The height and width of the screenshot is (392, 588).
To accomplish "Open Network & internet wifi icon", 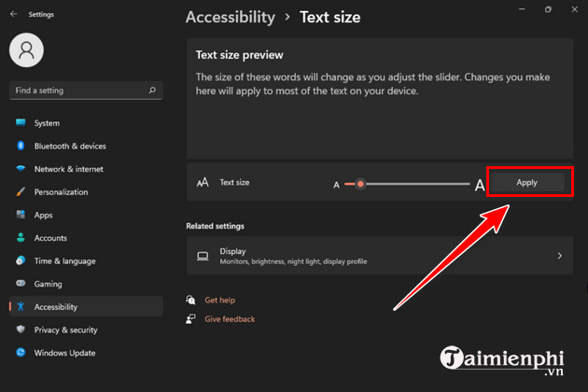I will (20, 169).
